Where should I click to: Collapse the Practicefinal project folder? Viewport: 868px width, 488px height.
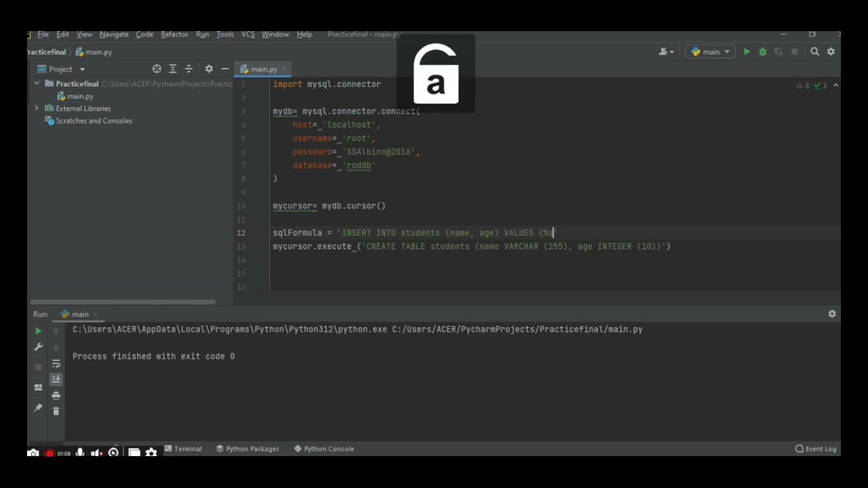coord(37,83)
